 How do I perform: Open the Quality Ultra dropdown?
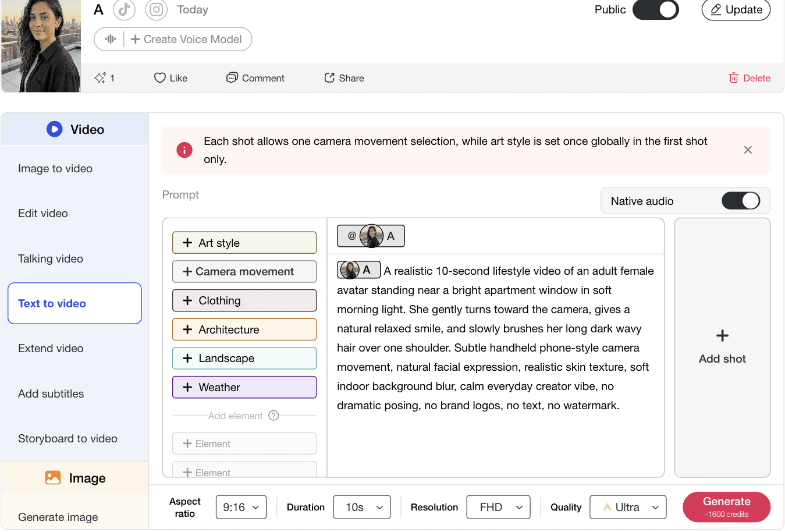pyautogui.click(x=628, y=507)
